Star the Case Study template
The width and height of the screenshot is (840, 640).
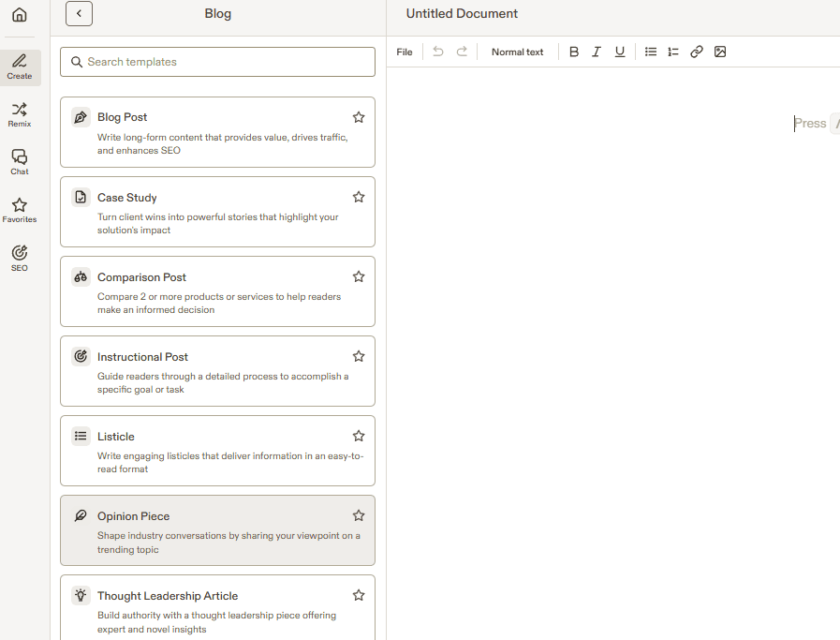click(359, 197)
